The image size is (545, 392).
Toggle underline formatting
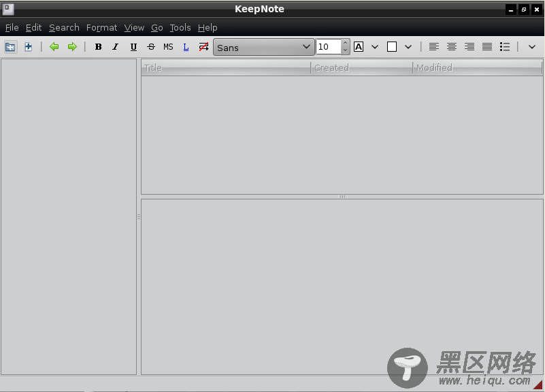point(133,46)
